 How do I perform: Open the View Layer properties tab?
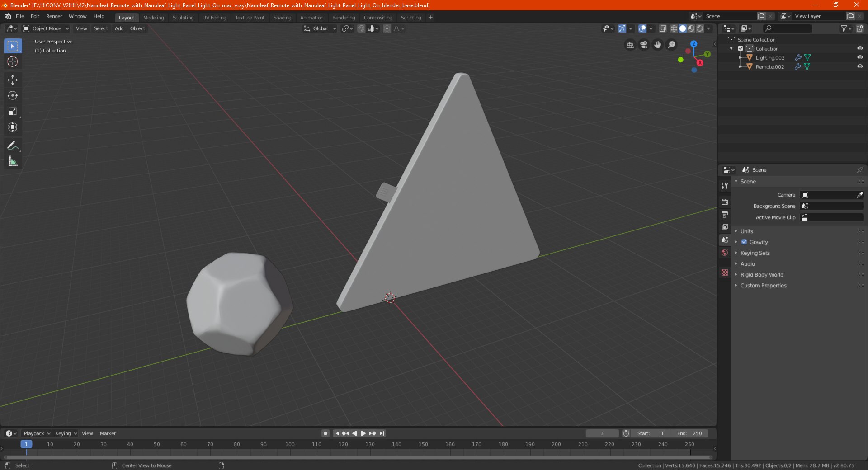pyautogui.click(x=725, y=227)
